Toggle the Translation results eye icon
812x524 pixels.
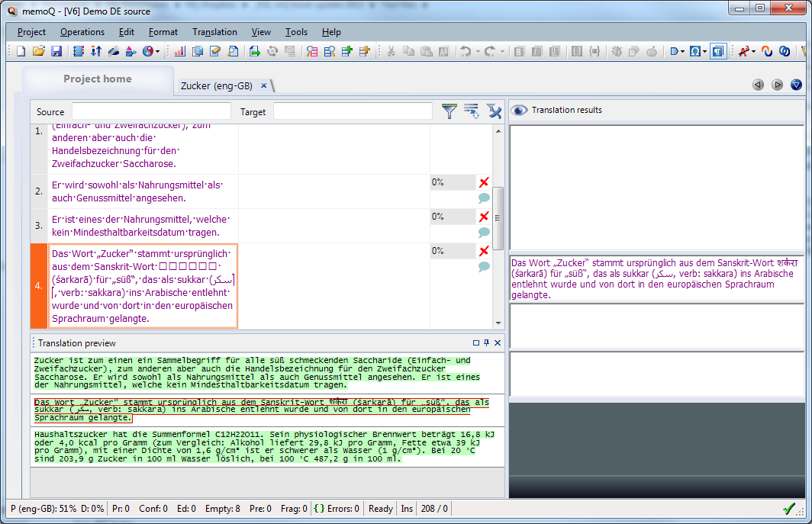click(x=519, y=110)
